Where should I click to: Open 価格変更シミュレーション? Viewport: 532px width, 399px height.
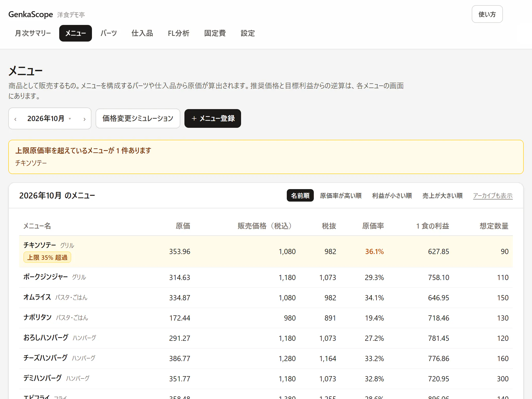coord(138,118)
